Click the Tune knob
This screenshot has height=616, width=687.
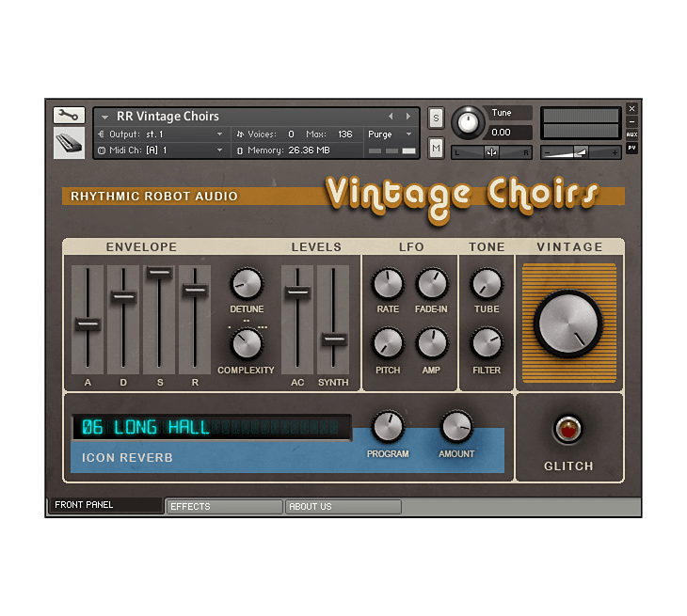[468, 122]
